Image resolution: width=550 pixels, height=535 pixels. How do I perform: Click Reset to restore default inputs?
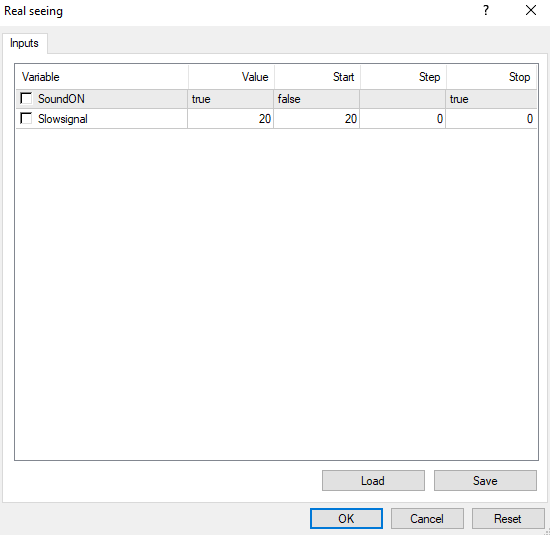508,519
